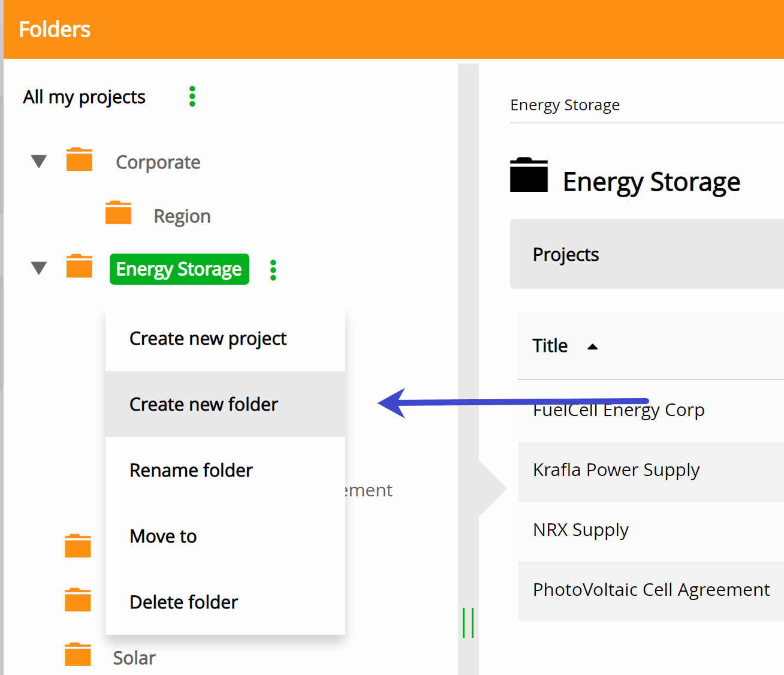Click the Region folder icon
This screenshot has height=675, width=784.
point(118,213)
